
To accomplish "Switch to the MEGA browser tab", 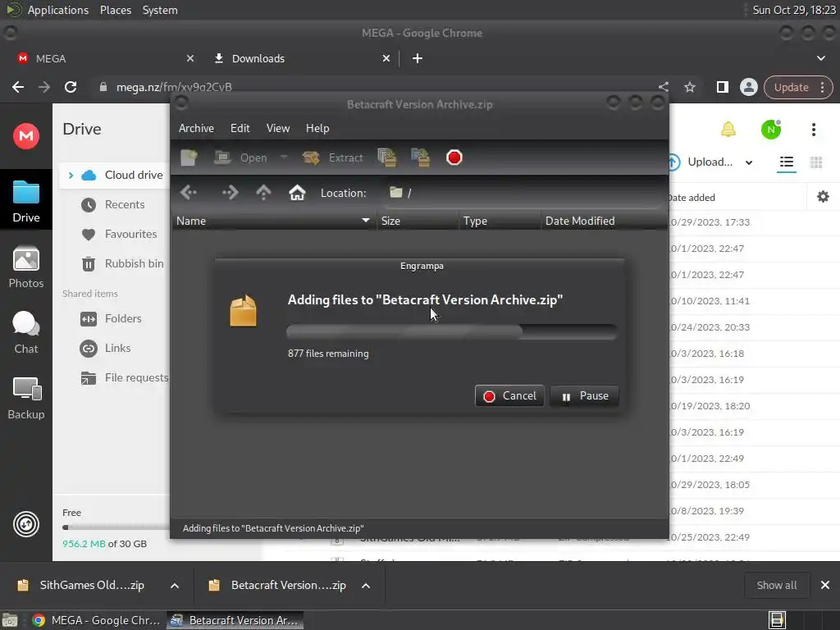I will click(x=102, y=58).
